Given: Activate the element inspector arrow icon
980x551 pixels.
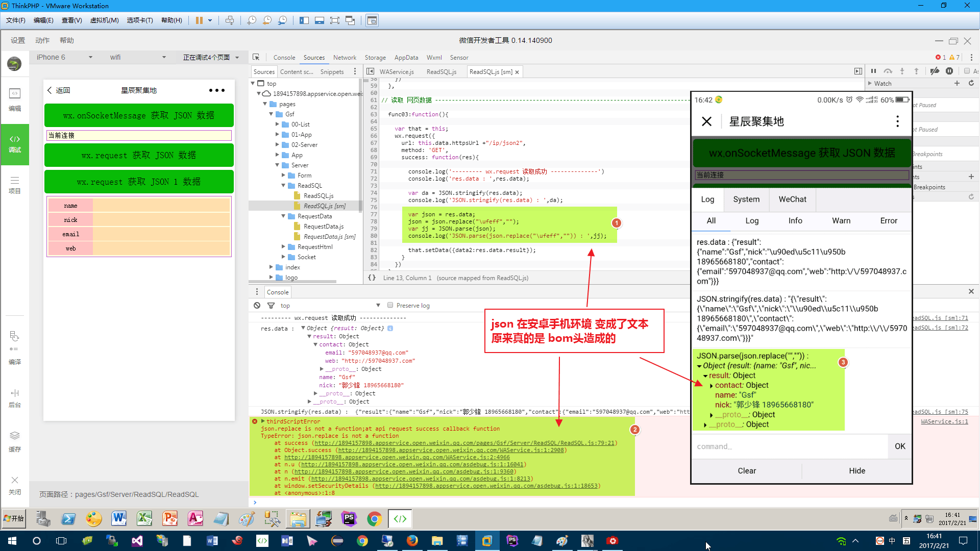Looking at the screenshot, I should [x=256, y=57].
